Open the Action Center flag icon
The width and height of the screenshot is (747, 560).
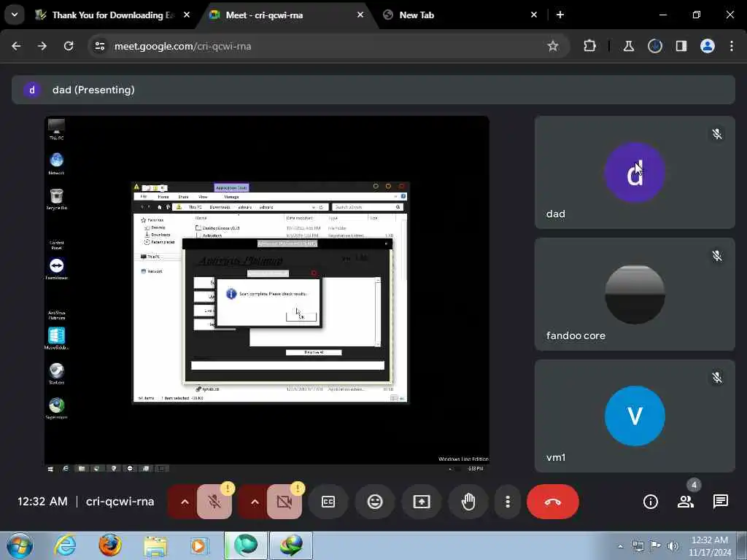tap(656, 546)
